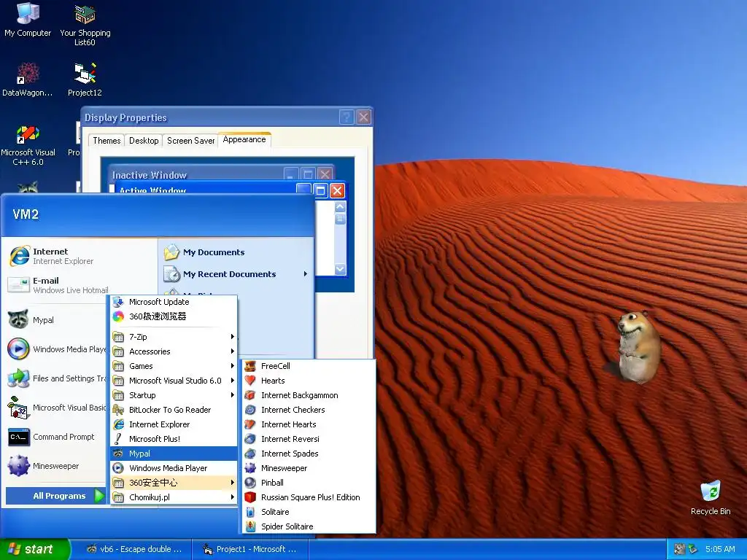
Task: Expand Microsoft Visual Studio 6.0 folder
Action: pyautogui.click(x=174, y=381)
